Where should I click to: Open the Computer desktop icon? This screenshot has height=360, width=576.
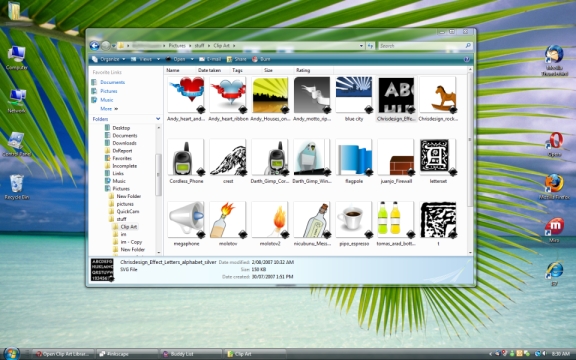click(17, 58)
